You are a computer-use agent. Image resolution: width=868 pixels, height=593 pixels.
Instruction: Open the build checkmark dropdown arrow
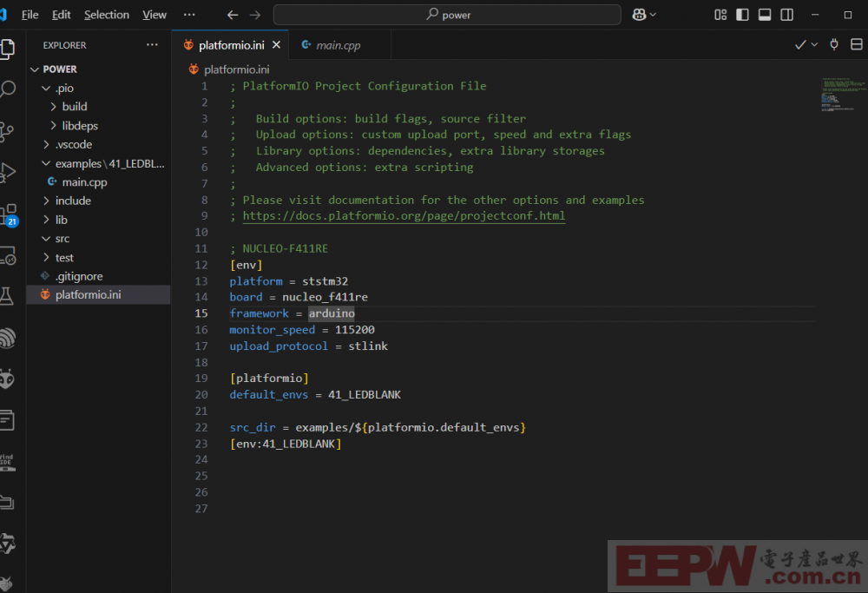(x=814, y=44)
